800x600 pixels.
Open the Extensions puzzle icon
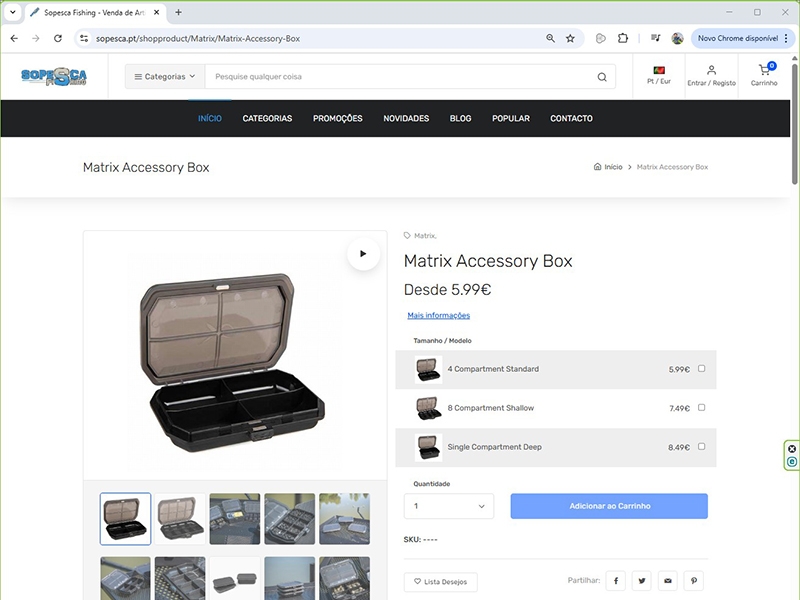(x=622, y=38)
